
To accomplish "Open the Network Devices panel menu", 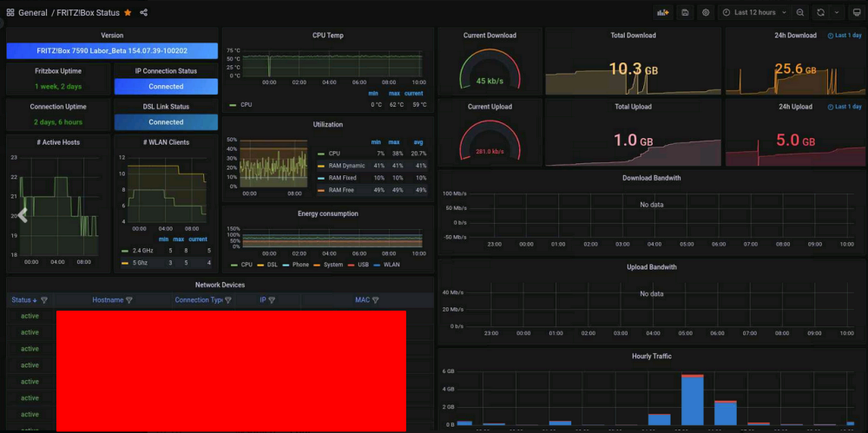I will tap(220, 285).
